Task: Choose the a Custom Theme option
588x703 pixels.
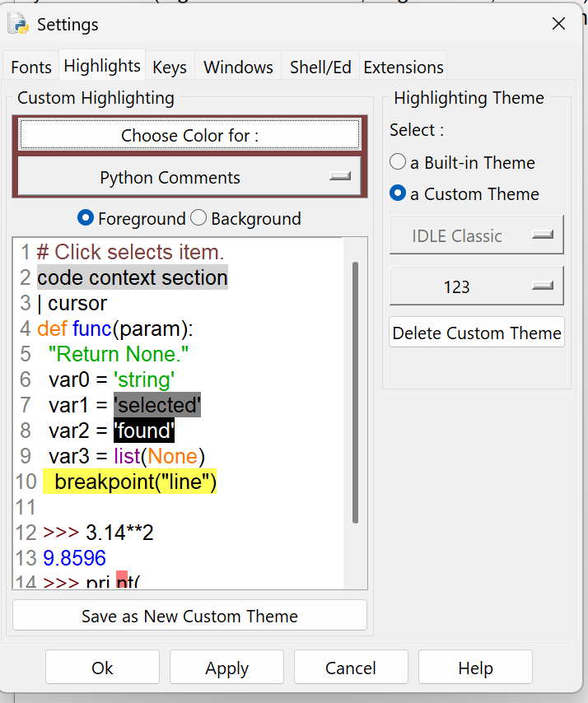Action: [x=398, y=194]
